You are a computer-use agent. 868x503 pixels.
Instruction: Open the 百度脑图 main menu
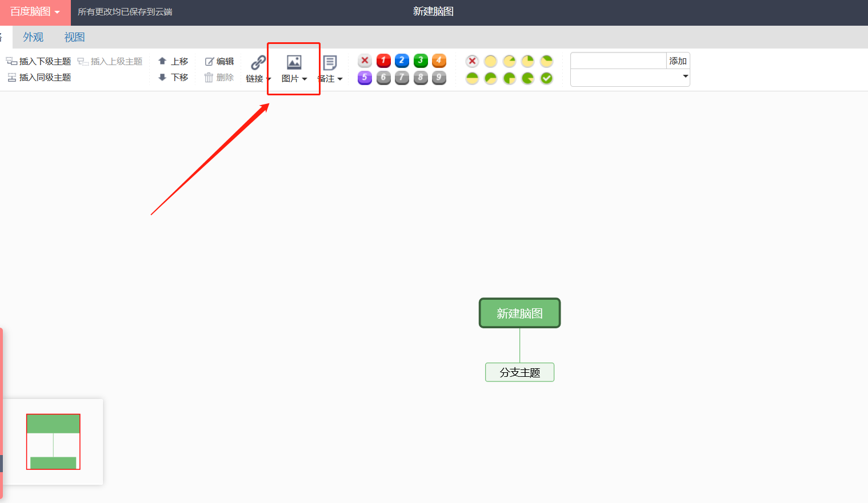click(x=35, y=12)
